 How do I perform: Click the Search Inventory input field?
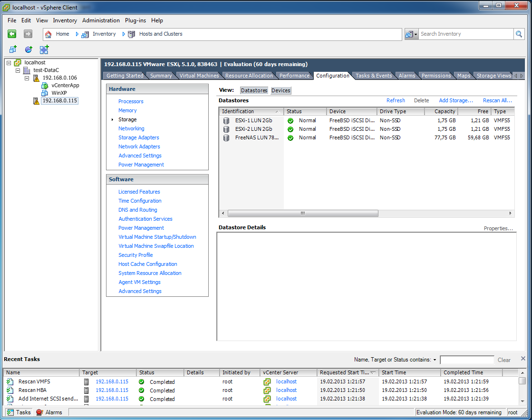(466, 34)
